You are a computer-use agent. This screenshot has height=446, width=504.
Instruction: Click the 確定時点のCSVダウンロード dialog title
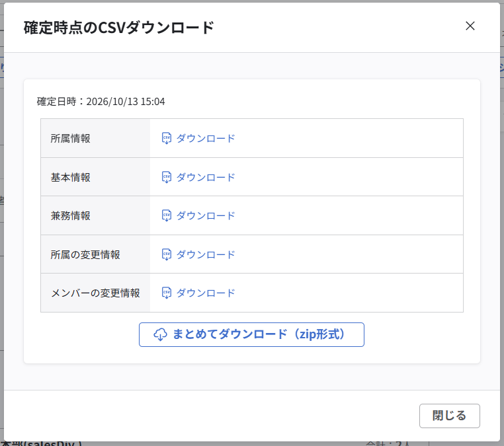pos(119,27)
